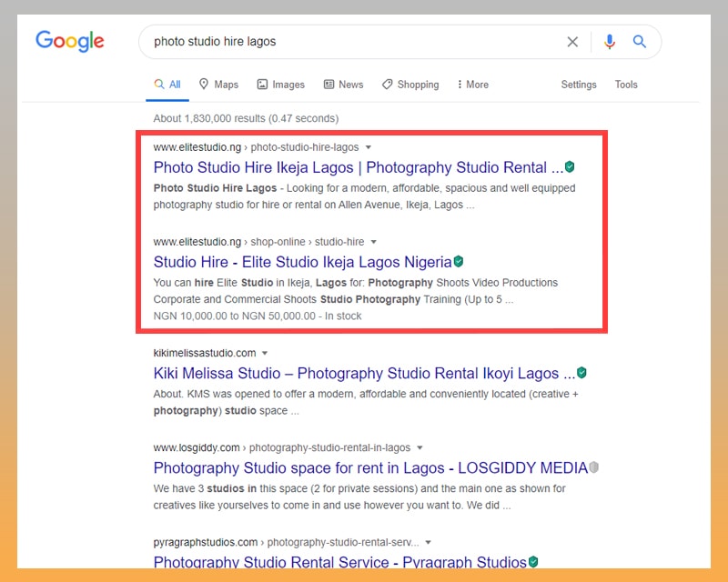Image resolution: width=728 pixels, height=582 pixels.
Task: Expand dropdown arrow next to kikimelissastudio.com
Action: (x=265, y=353)
